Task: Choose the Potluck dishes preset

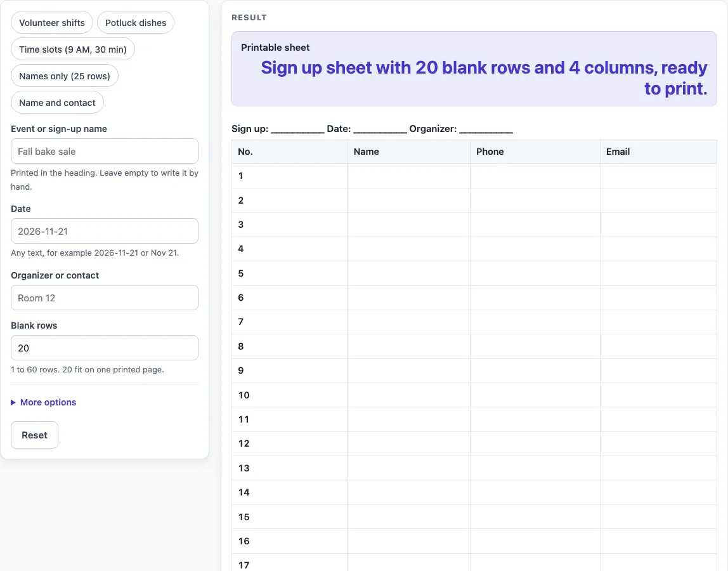Action: pyautogui.click(x=136, y=23)
